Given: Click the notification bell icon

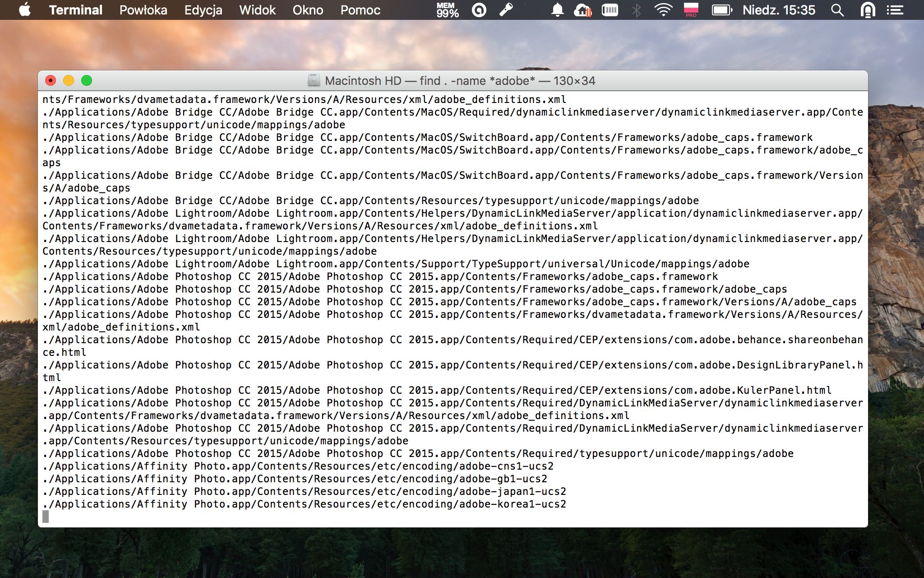Looking at the screenshot, I should tap(558, 10).
